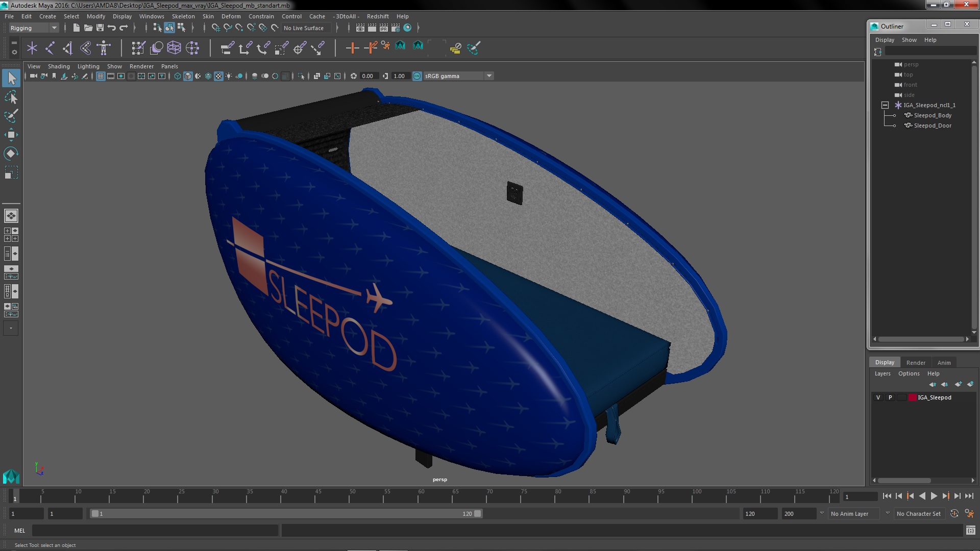Open the Redshift menu
The image size is (980, 551).
(378, 16)
